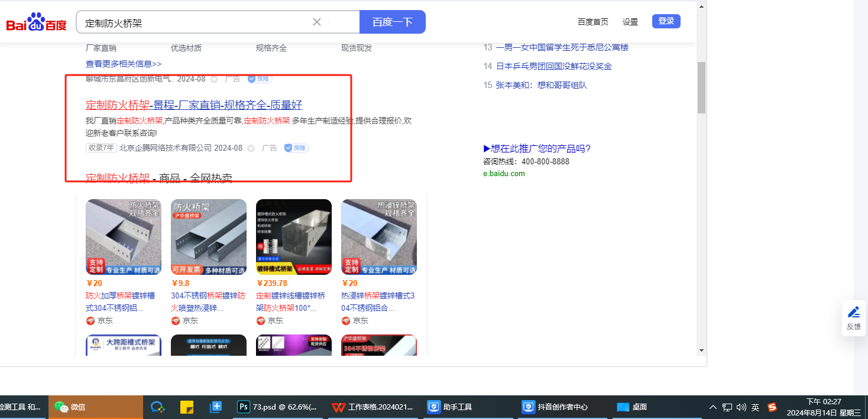Open hot search item 一男一女中国留学生死于悉尼公寓楼

point(562,47)
